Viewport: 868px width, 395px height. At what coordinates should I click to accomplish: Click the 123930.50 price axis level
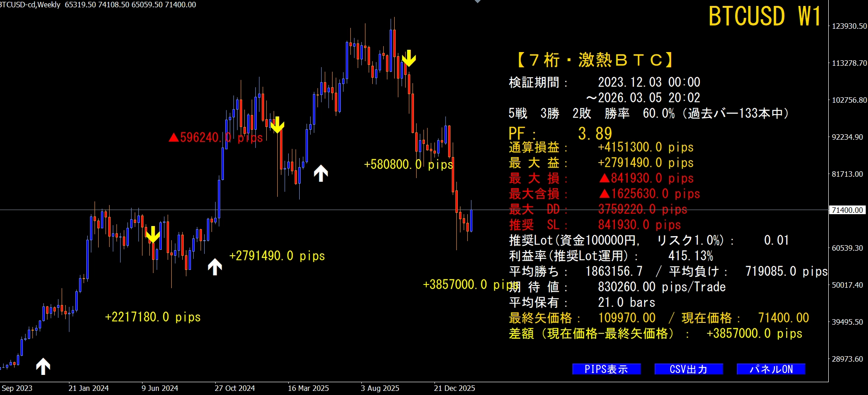[x=849, y=26]
